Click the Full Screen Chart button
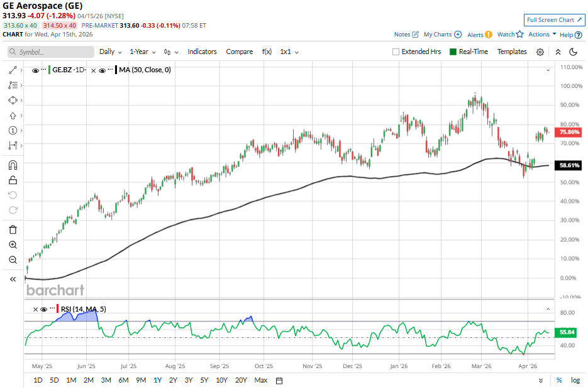588x392 pixels. point(550,20)
